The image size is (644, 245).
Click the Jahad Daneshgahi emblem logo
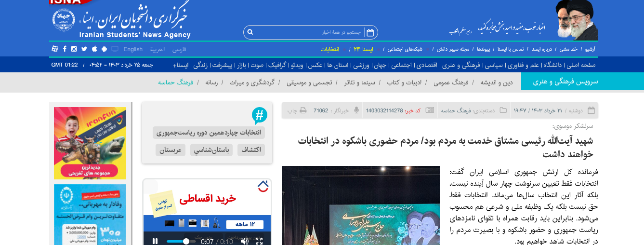(x=64, y=20)
